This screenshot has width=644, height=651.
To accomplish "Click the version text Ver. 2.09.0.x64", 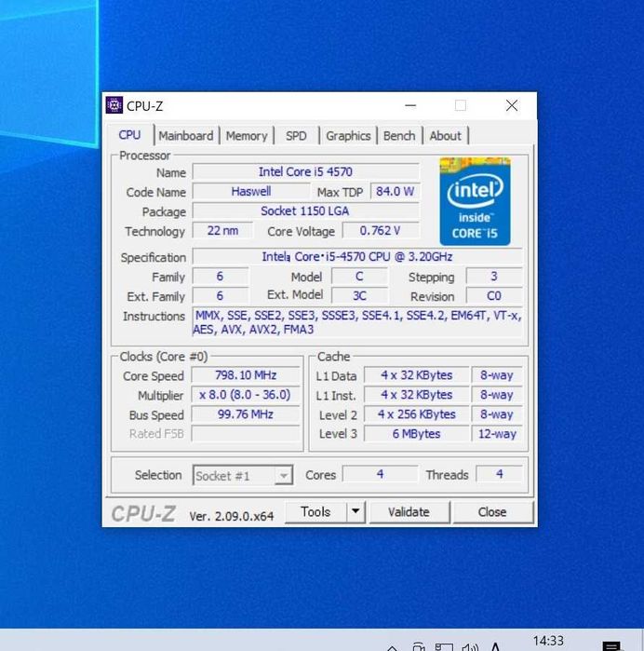I will (232, 516).
